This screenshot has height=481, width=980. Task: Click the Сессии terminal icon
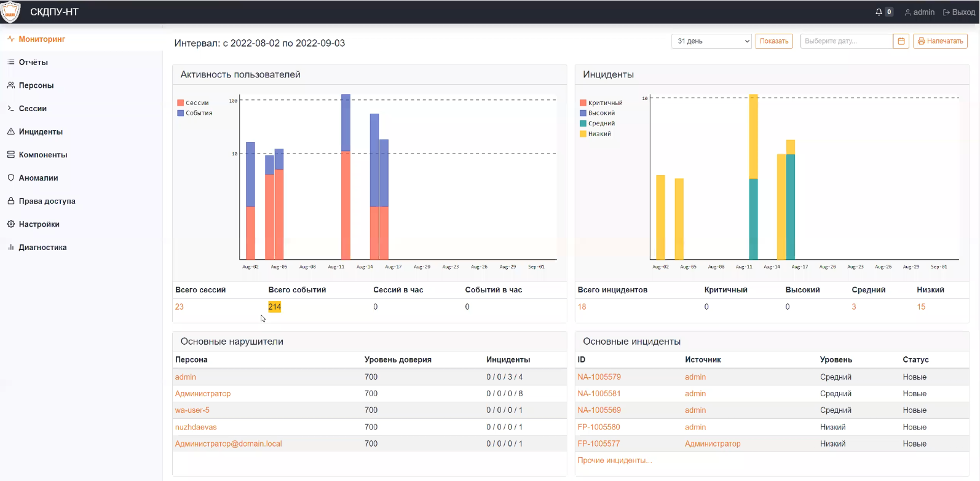pos(10,108)
